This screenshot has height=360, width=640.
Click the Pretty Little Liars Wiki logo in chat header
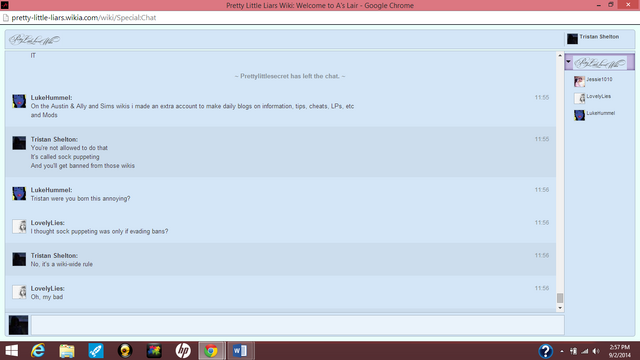[x=34, y=40]
